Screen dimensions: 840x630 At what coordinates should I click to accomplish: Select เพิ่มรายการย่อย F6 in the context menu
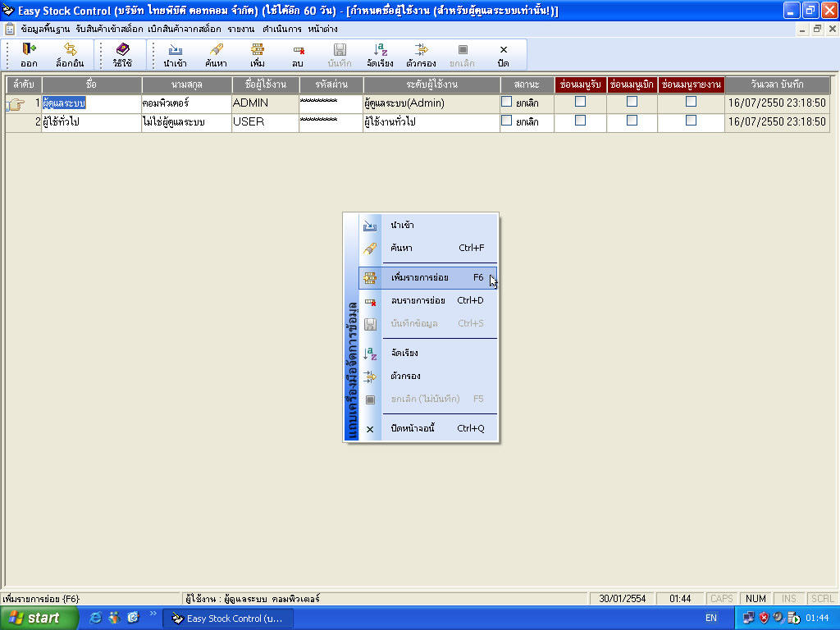427,278
